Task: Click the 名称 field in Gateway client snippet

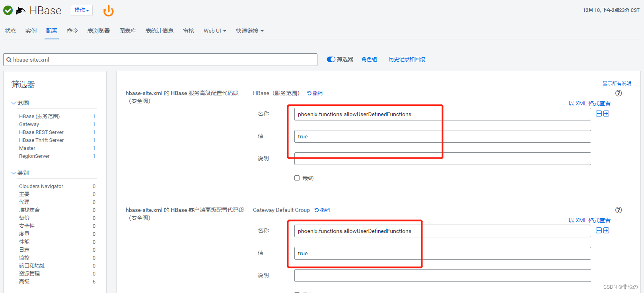Action: (443, 231)
